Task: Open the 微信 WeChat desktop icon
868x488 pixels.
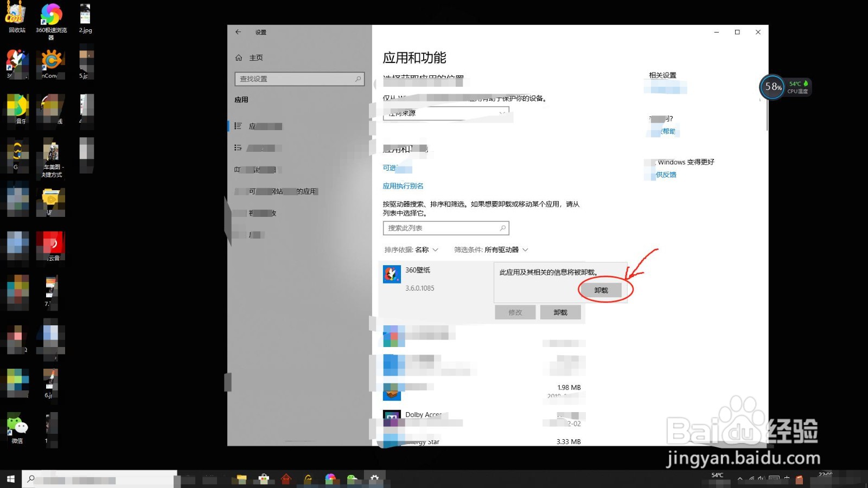Action: click(17, 428)
